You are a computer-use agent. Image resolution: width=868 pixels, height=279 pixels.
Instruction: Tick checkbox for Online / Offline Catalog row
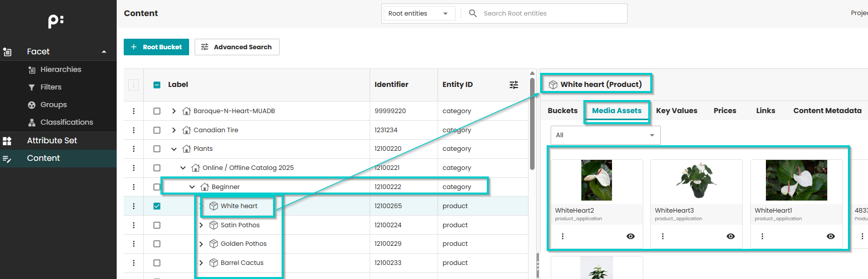(157, 168)
